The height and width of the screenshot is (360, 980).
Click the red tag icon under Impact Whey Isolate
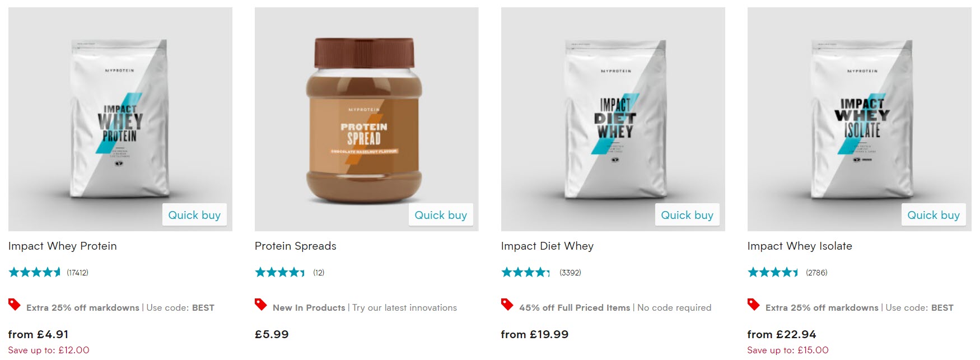click(x=753, y=305)
